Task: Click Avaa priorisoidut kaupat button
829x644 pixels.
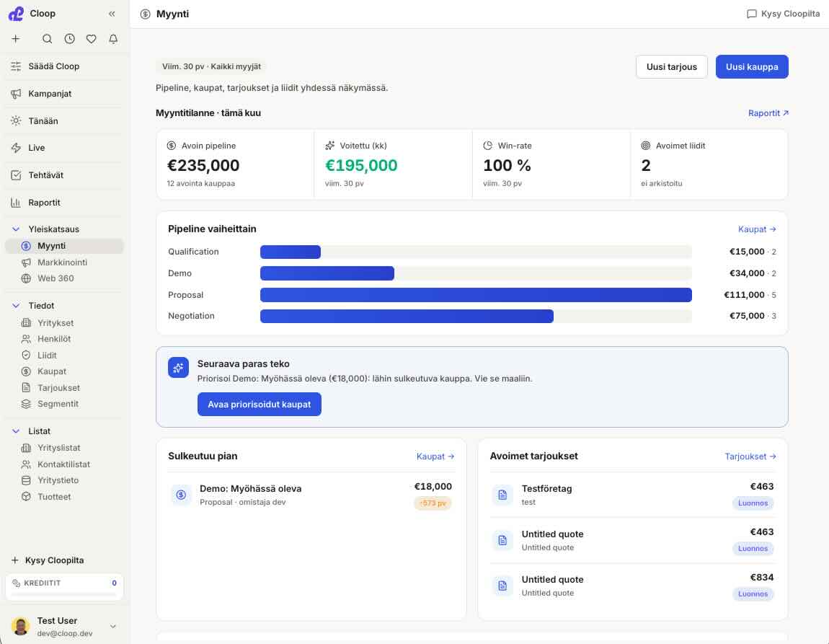Action: pos(259,405)
